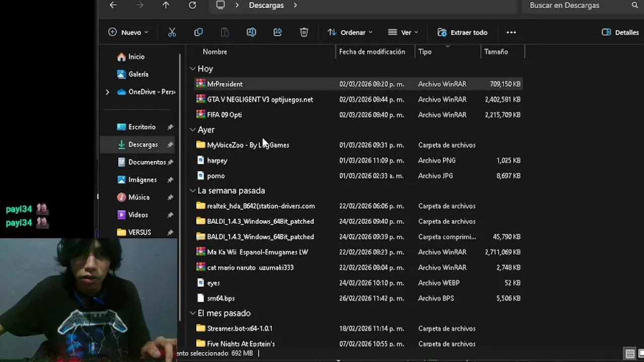Open the Nuevo dropdown
This screenshot has height=362, width=644.
tap(128, 32)
